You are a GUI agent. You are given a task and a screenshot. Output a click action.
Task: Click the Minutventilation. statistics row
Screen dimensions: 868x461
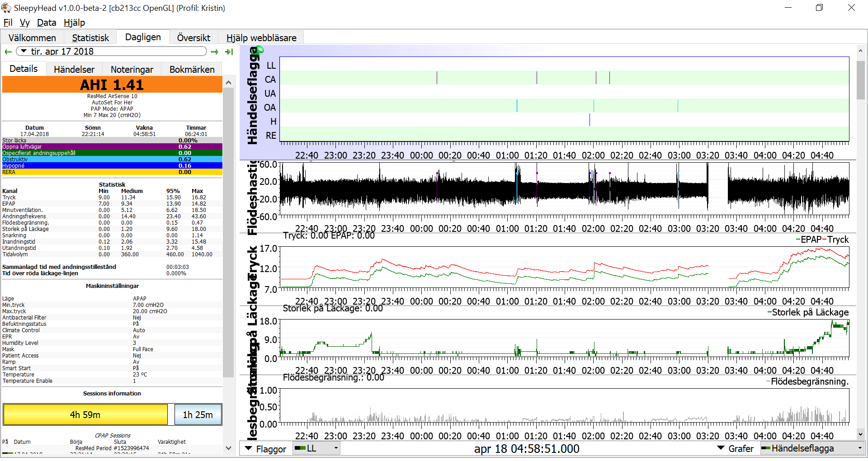[112, 210]
